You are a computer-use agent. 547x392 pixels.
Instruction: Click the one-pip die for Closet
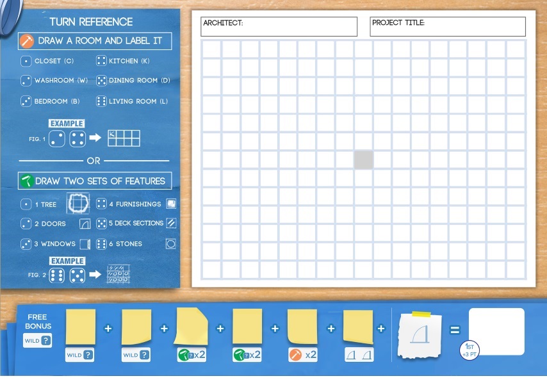pyautogui.click(x=26, y=61)
